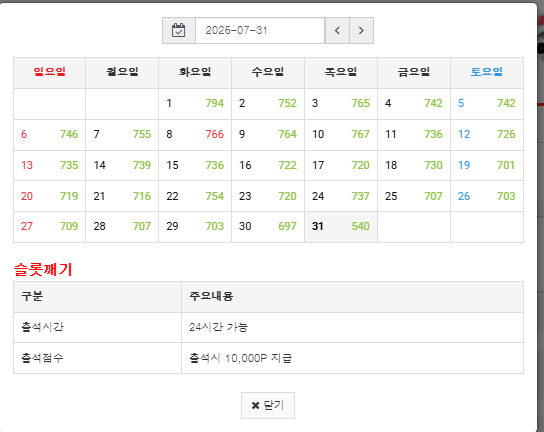Click day 15 cell with 736

click(x=195, y=166)
